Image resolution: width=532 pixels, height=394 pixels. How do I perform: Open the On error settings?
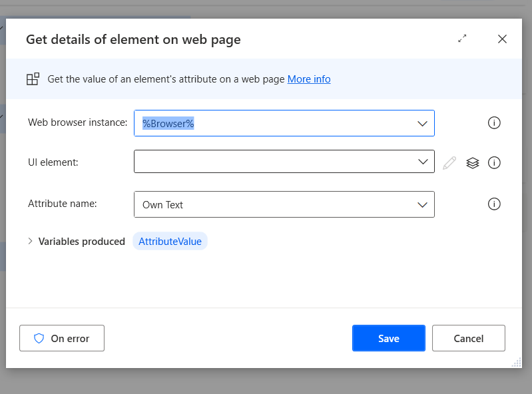coord(62,338)
